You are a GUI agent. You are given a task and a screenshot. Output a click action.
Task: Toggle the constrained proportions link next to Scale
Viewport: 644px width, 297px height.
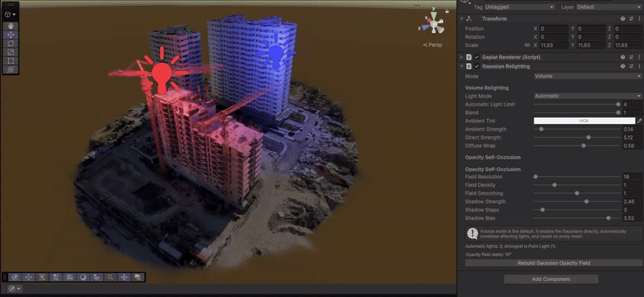tap(527, 45)
